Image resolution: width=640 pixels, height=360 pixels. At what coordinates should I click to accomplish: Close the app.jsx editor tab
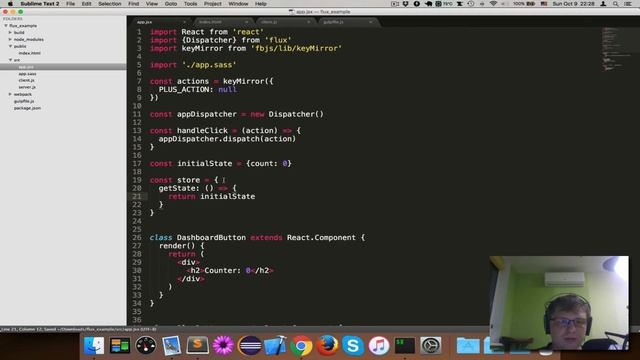tap(184, 22)
